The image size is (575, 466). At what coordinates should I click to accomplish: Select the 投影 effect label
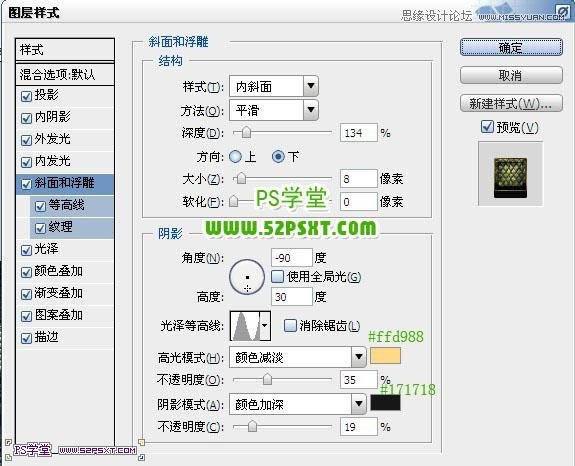47,95
